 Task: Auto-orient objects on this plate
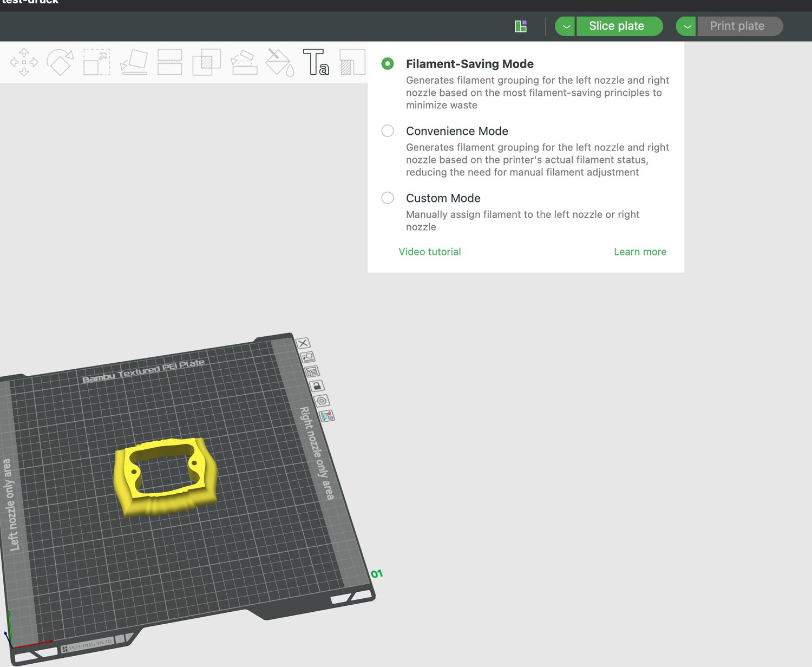307,357
